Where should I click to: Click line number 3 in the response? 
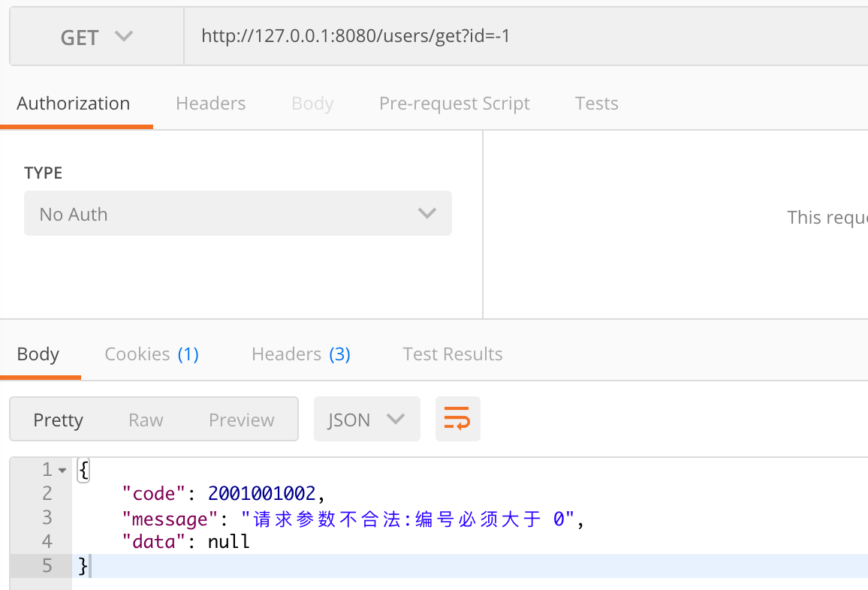click(47, 517)
